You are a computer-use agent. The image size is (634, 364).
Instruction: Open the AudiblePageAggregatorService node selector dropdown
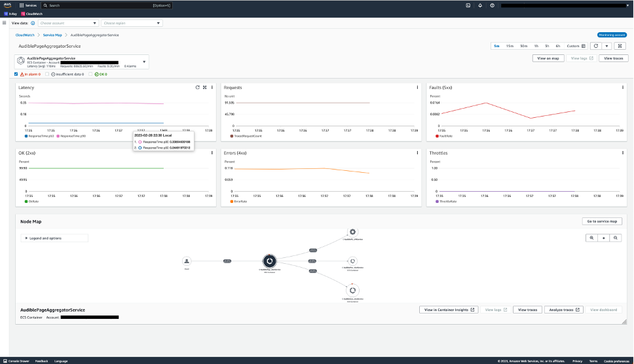82,62
